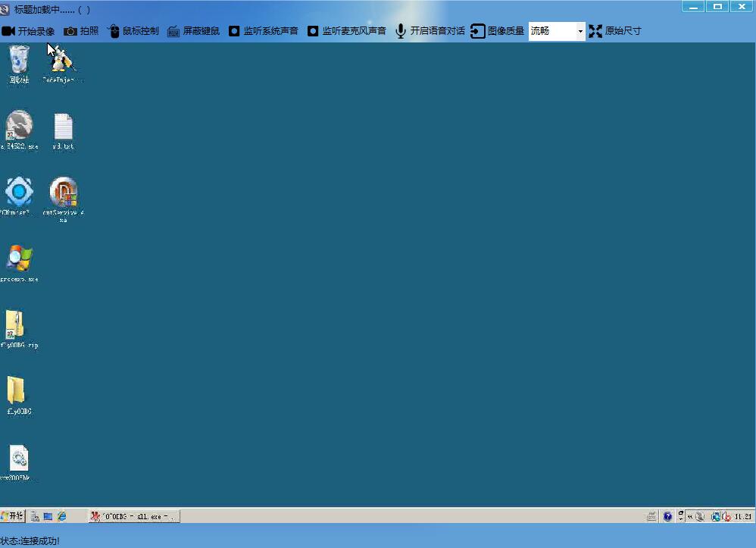Start recording with 开始录像 camcorder button
Screen dimensions: 756x548
(27, 31)
